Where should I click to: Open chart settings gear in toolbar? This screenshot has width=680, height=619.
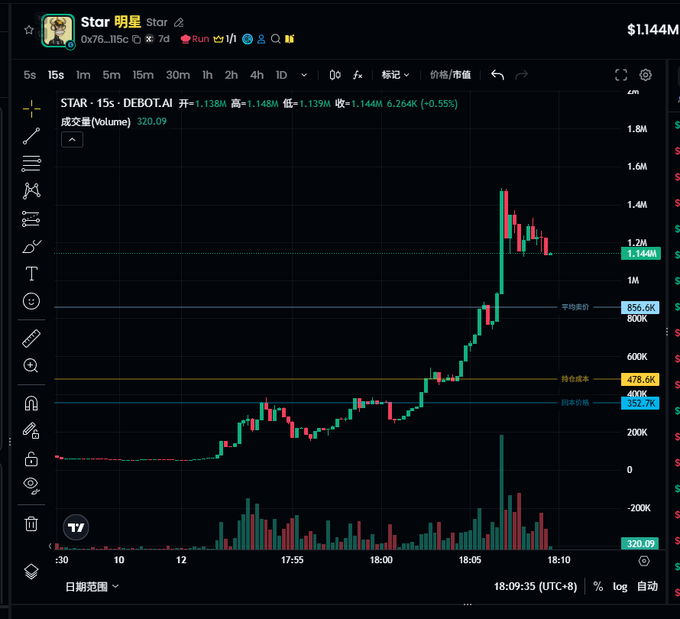click(x=645, y=75)
